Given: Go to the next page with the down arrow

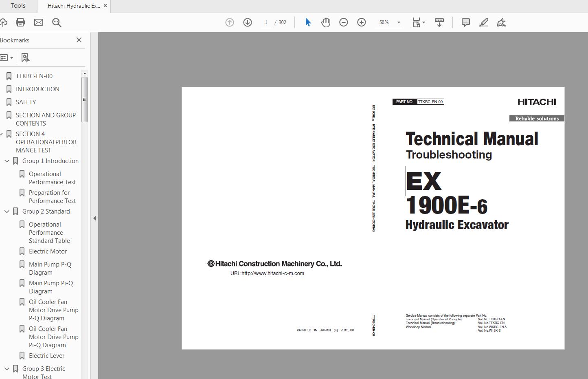Looking at the screenshot, I should (x=248, y=22).
